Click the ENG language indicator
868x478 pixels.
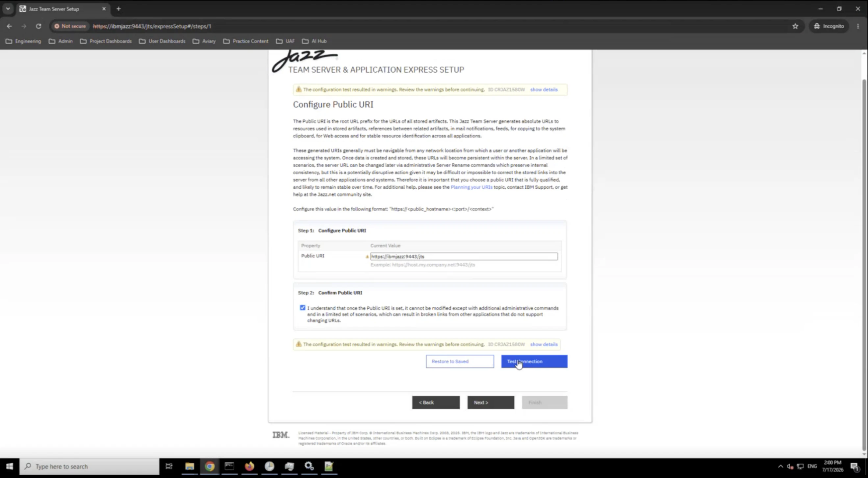tap(812, 466)
